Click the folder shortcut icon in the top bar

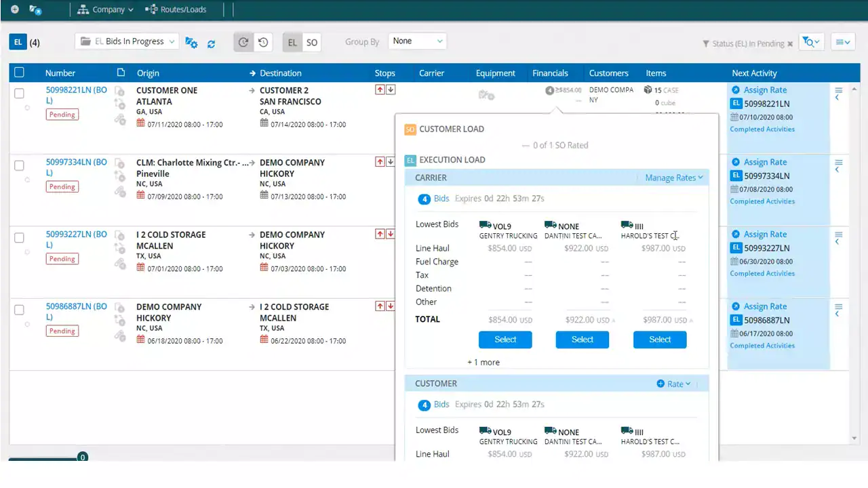[35, 9]
